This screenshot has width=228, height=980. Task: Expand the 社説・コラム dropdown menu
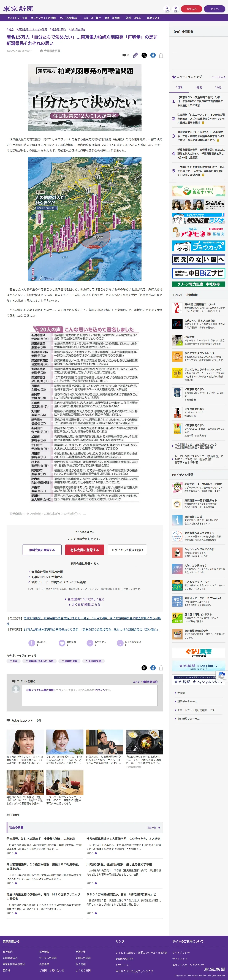[x=134, y=18]
